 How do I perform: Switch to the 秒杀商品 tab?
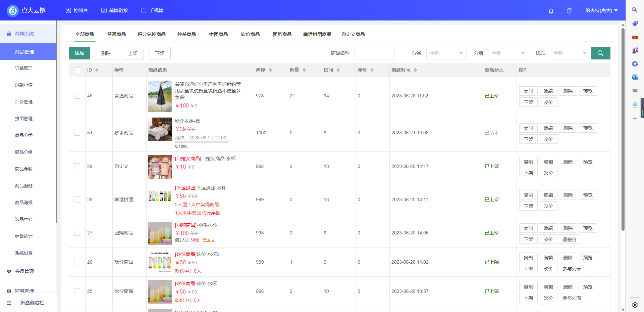point(186,34)
